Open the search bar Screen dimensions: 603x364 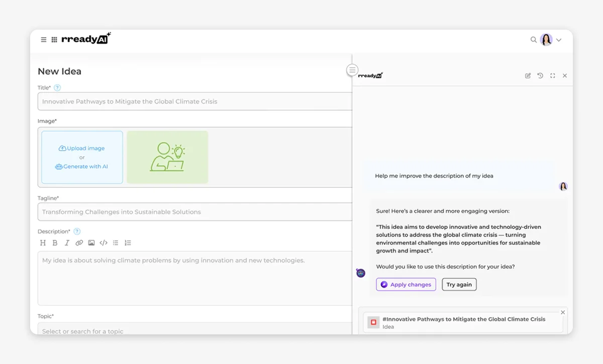[534, 39]
